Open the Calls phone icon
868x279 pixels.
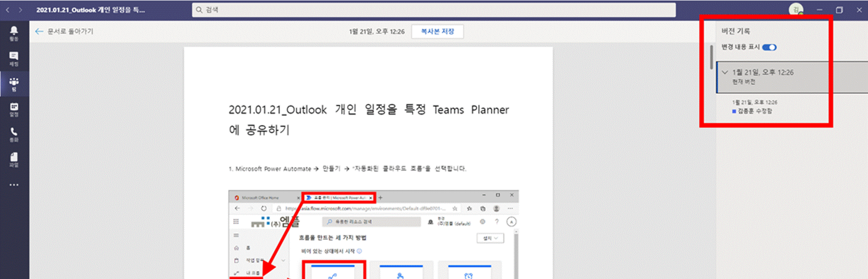tap(14, 134)
